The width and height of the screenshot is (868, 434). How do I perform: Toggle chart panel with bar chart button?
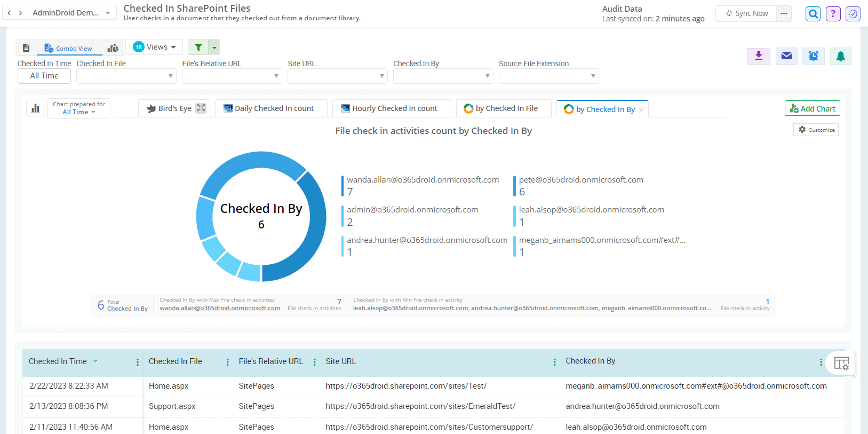point(35,108)
